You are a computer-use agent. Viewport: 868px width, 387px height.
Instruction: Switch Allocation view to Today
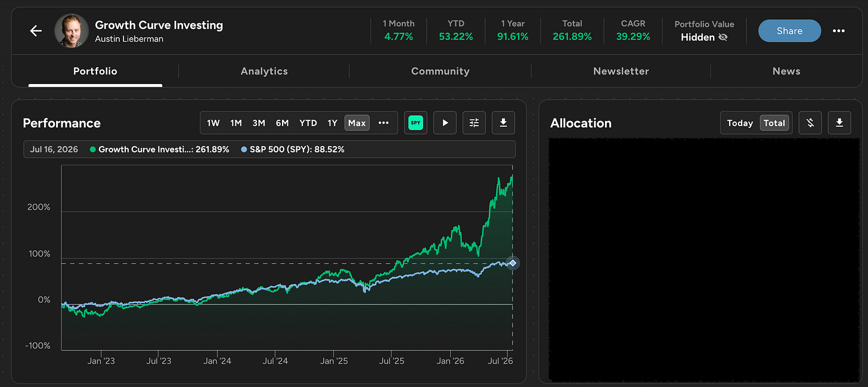click(x=740, y=123)
